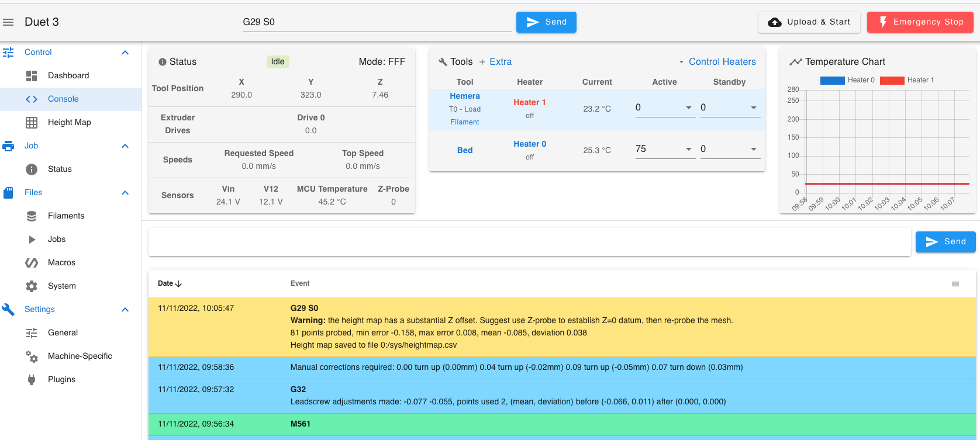Collapse the Control section chevron

125,53
